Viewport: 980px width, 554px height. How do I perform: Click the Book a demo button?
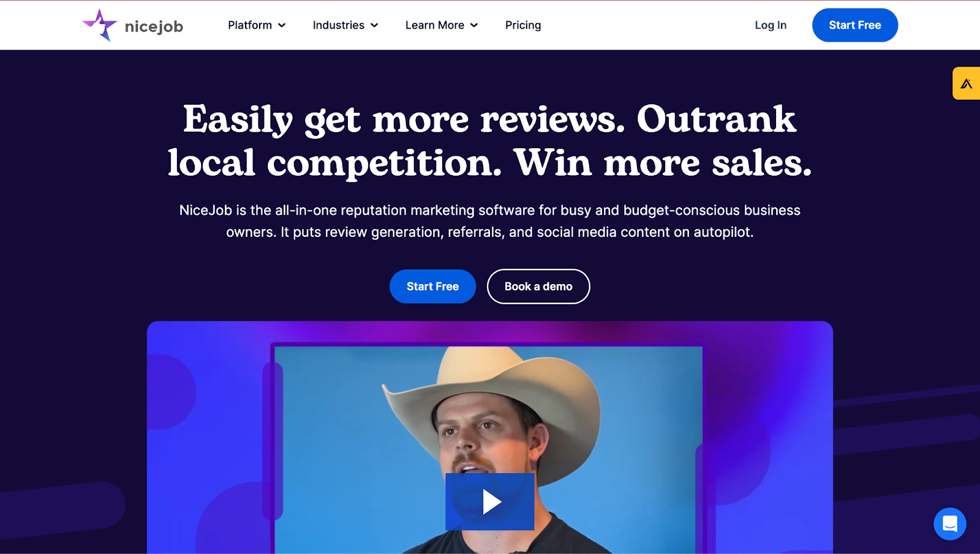click(x=538, y=286)
